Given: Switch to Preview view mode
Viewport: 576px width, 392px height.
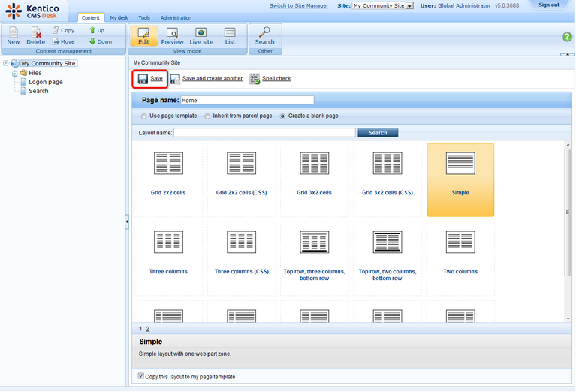Looking at the screenshot, I should (172, 35).
